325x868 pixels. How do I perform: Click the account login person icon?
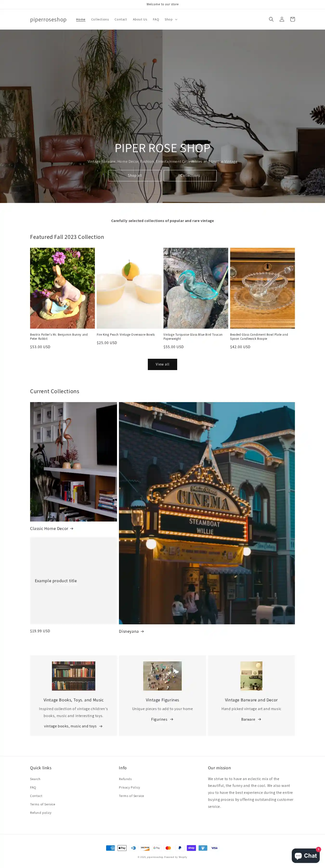[x=282, y=19]
